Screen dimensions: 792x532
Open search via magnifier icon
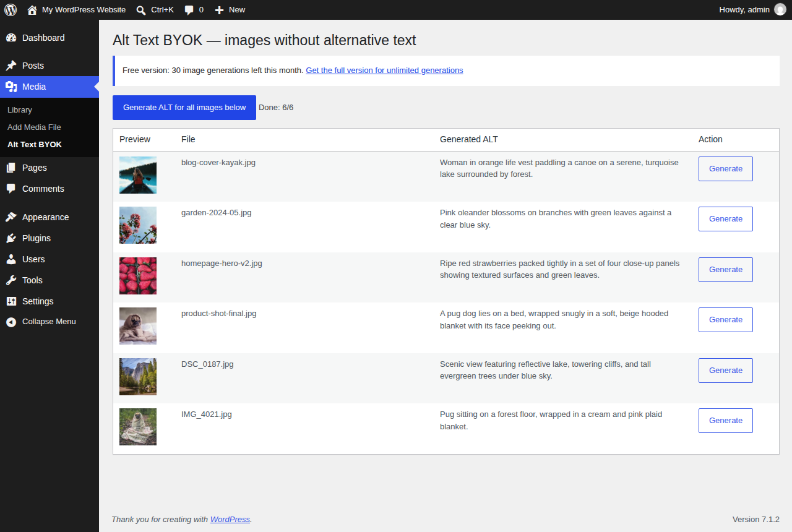(x=141, y=10)
